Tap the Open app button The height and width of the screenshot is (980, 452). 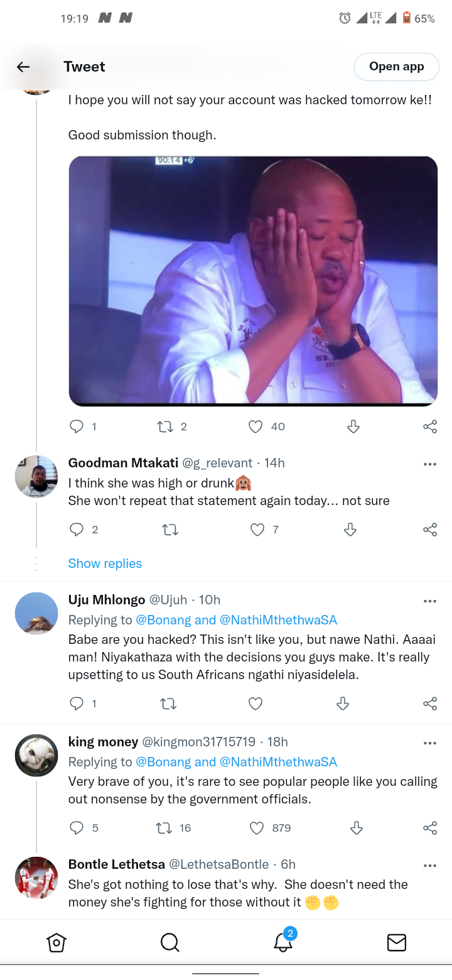(x=397, y=67)
